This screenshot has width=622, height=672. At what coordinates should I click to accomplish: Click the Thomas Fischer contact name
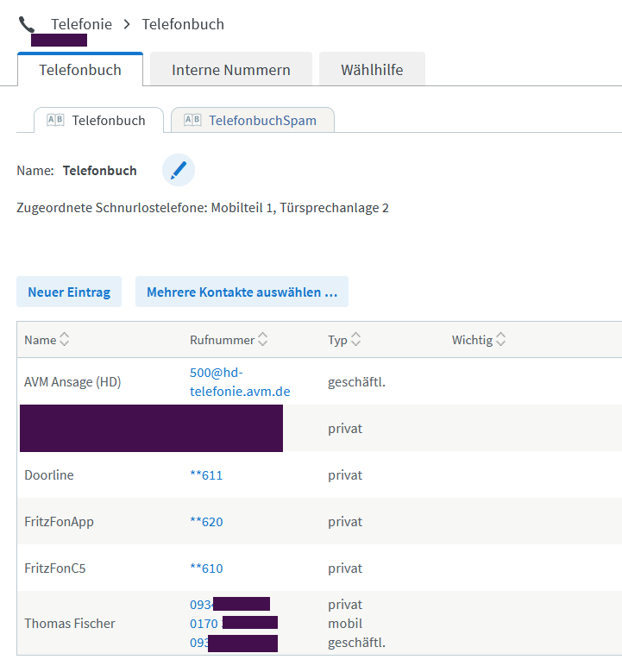point(70,623)
